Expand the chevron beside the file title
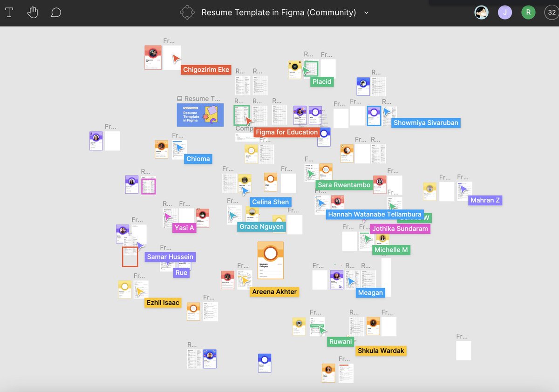The image size is (559, 392). pos(366,13)
